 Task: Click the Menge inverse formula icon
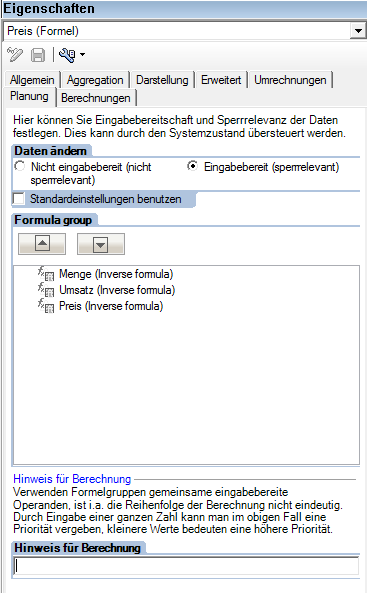[46, 274]
